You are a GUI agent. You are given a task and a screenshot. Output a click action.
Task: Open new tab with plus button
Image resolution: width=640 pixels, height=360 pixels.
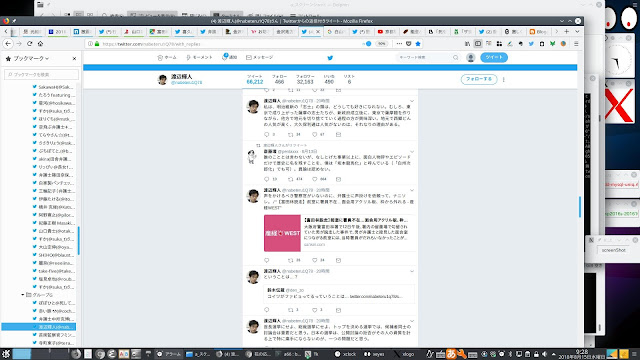point(567,31)
